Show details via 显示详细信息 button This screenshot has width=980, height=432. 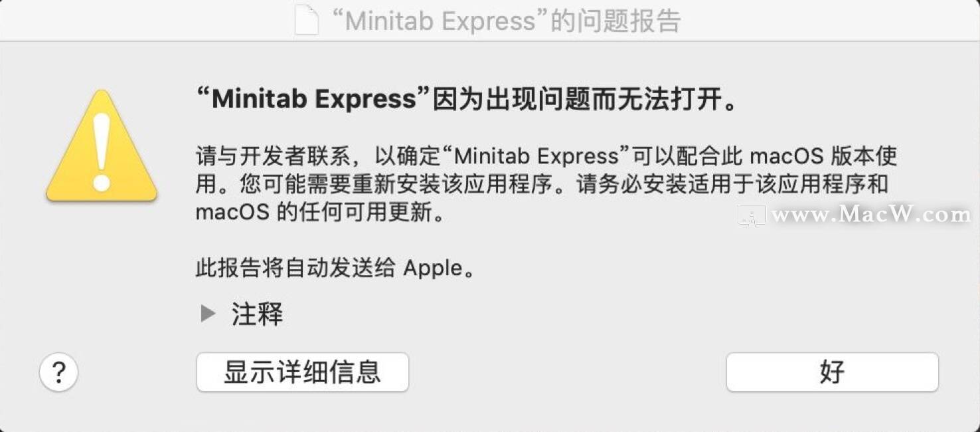(303, 372)
